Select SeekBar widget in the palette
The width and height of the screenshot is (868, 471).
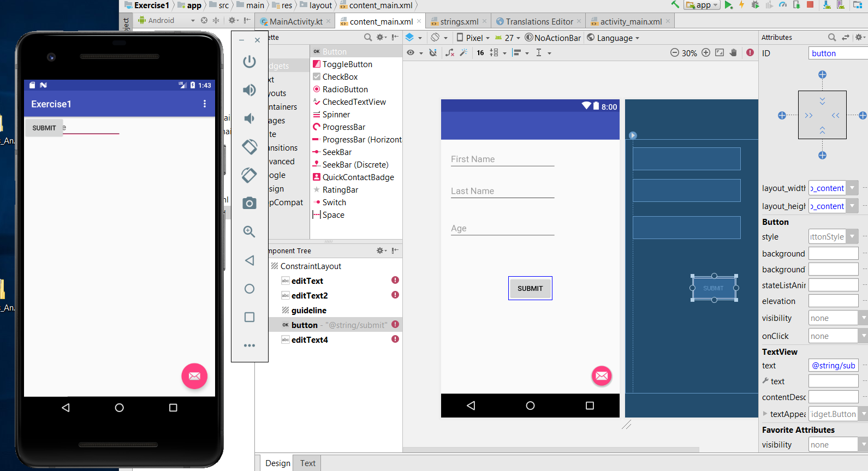pyautogui.click(x=337, y=152)
